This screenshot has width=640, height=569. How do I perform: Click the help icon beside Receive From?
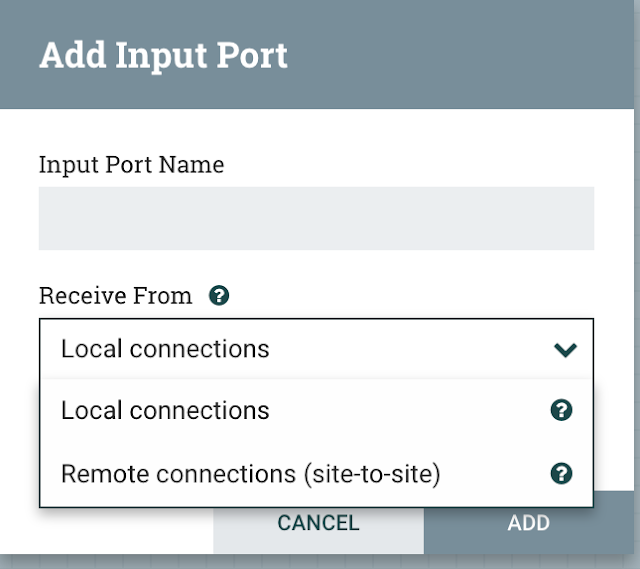[219, 295]
